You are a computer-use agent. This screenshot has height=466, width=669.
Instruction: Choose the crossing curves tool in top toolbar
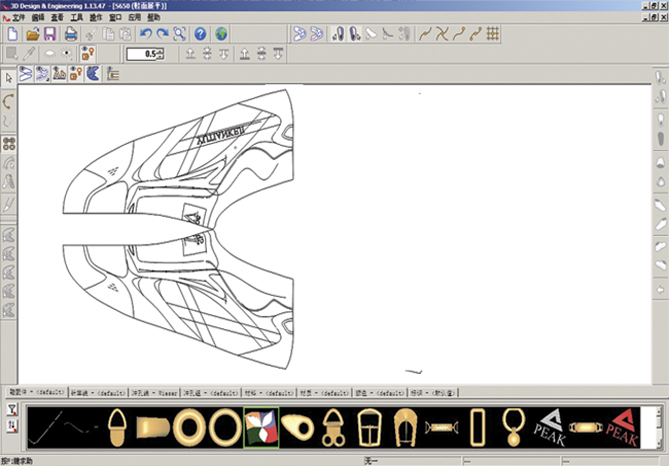(442, 33)
